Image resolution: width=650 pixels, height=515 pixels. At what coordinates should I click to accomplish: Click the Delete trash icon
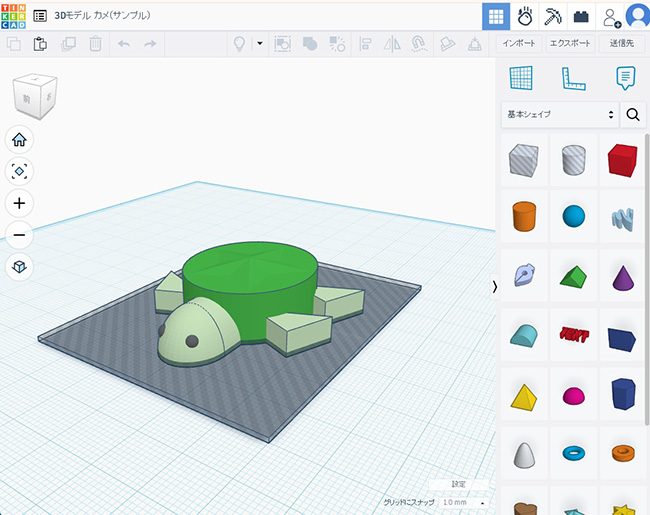[95, 44]
